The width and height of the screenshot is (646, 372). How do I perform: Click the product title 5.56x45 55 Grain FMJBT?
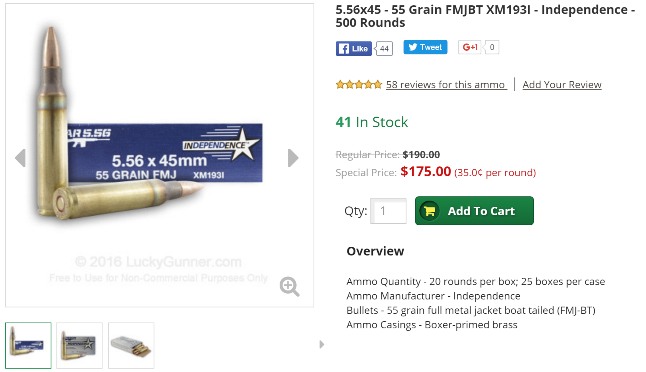[485, 16]
